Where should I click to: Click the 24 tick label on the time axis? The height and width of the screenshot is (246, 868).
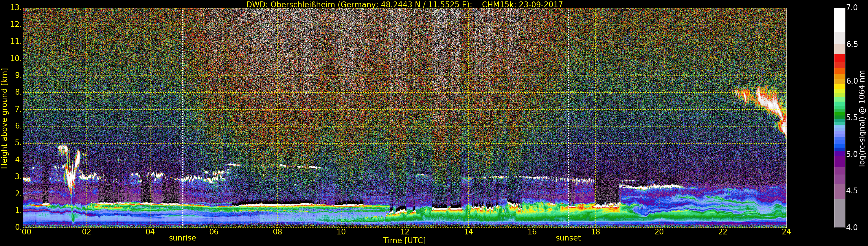coord(786,232)
